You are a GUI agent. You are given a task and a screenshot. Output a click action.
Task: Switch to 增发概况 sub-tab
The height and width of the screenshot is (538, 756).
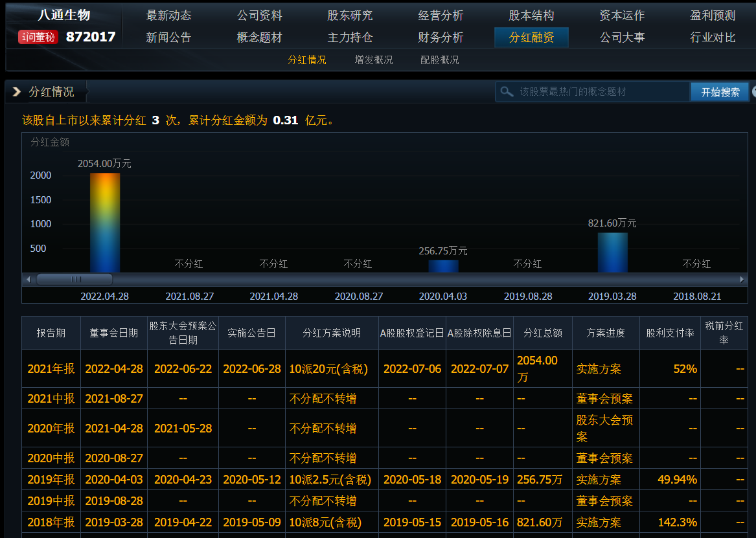pos(374,60)
